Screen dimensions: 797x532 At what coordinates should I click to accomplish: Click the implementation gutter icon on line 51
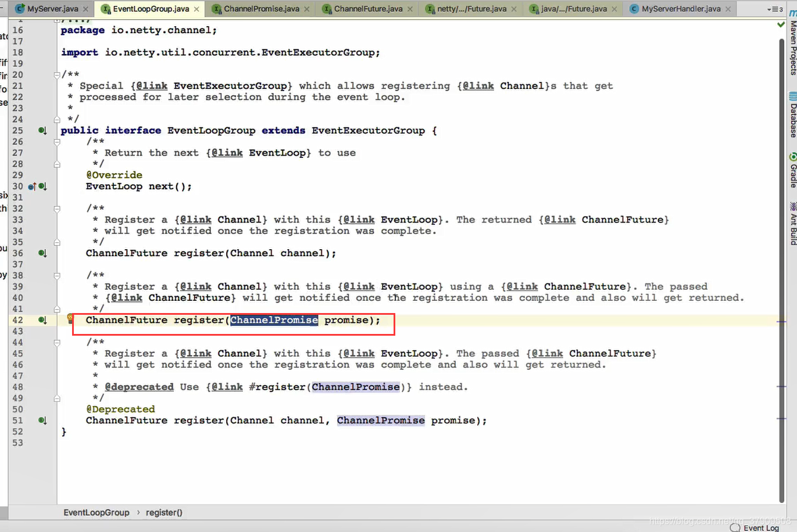tap(42, 420)
